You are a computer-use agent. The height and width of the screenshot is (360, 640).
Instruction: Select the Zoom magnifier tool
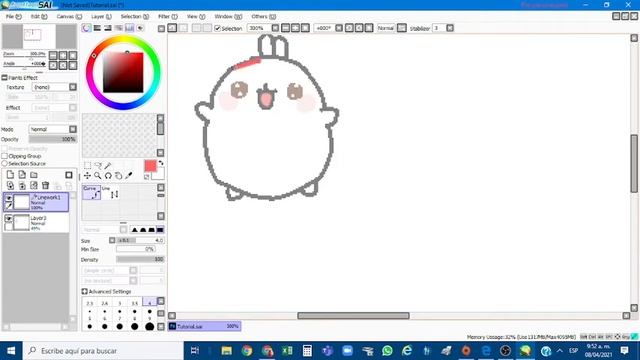[98, 176]
